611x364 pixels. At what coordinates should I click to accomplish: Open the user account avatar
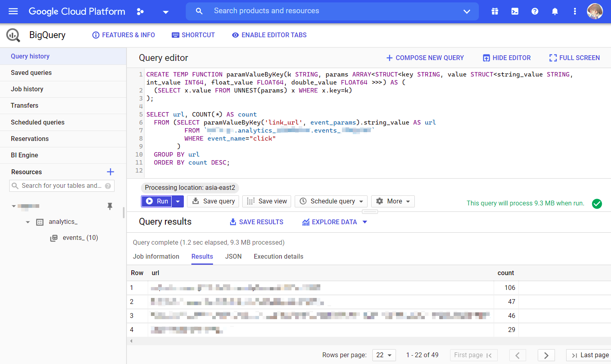(595, 11)
